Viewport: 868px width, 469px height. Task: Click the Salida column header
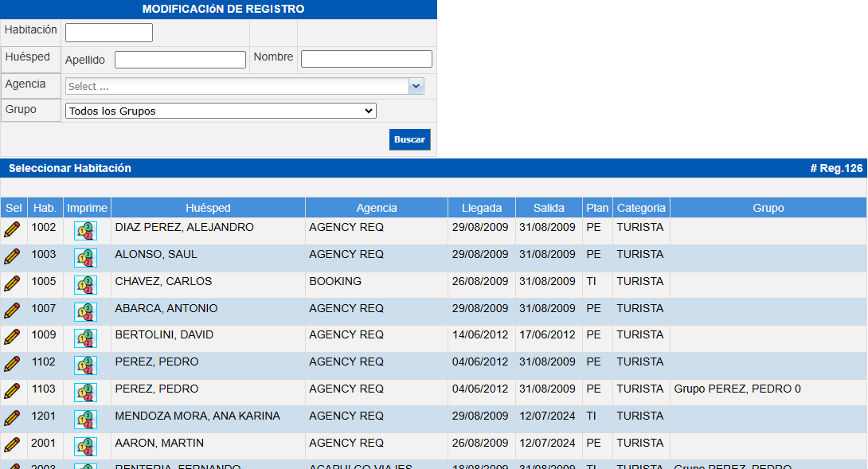coord(549,208)
